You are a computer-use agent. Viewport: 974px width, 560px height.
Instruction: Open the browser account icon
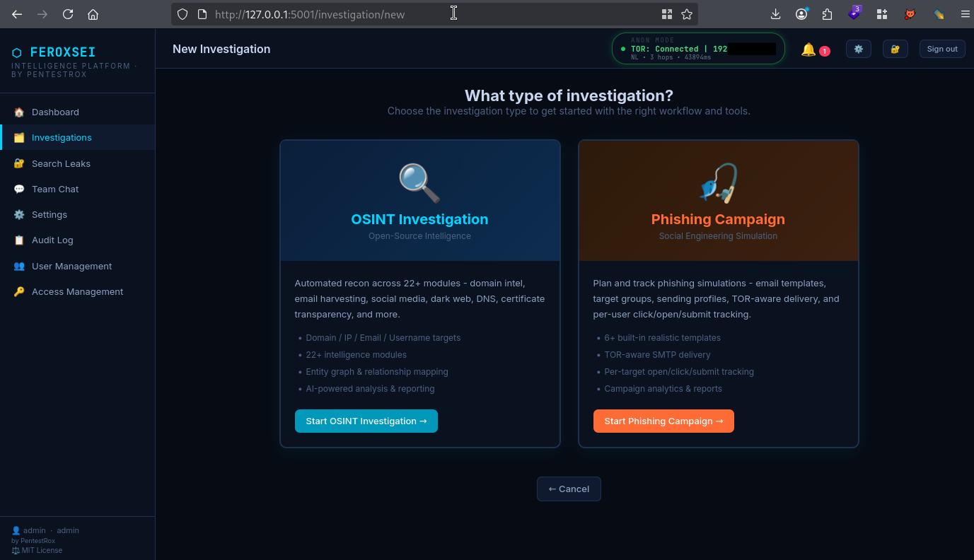pos(801,14)
